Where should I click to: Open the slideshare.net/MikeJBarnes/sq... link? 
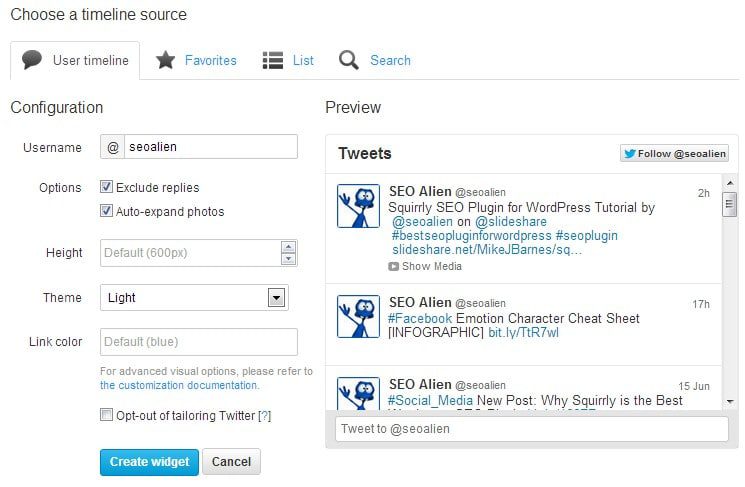487,250
